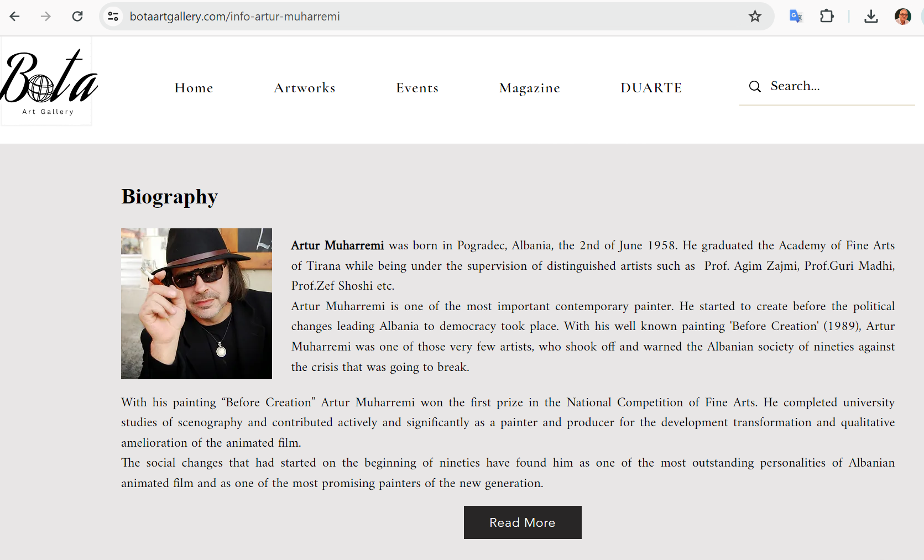
Task: Click the text 'Prof.Zef Shoshi etc.'
Action: 343,286
